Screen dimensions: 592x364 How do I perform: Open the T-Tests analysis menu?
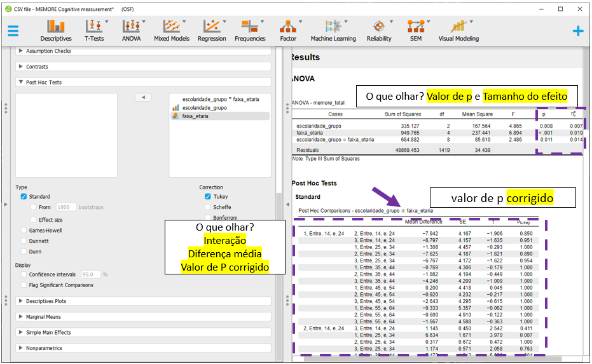94,30
